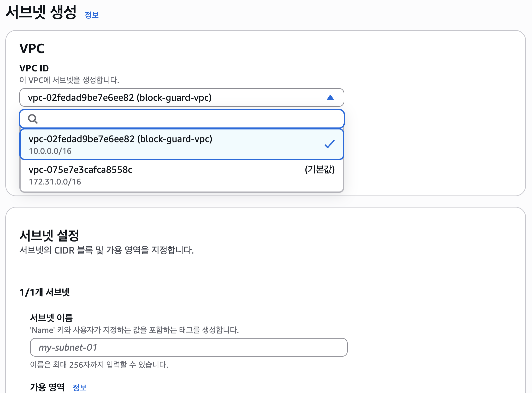Click the blue checkmark on selected VPC
The image size is (532, 393).
[x=329, y=144]
